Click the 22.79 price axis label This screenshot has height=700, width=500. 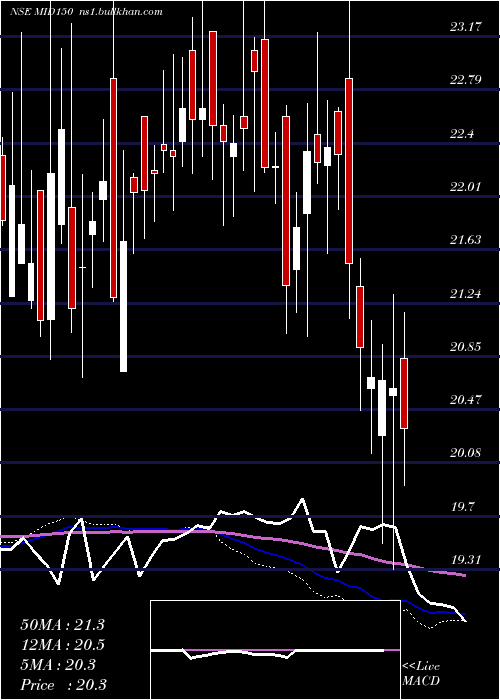[466, 80]
